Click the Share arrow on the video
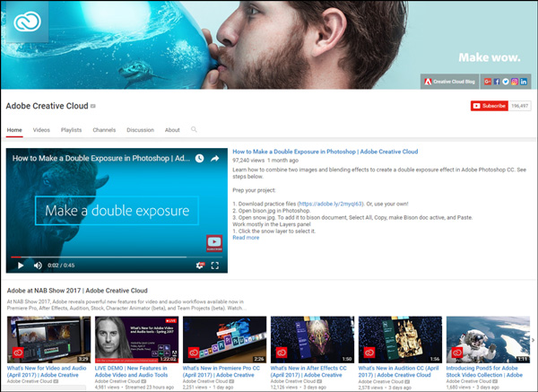 215,158
